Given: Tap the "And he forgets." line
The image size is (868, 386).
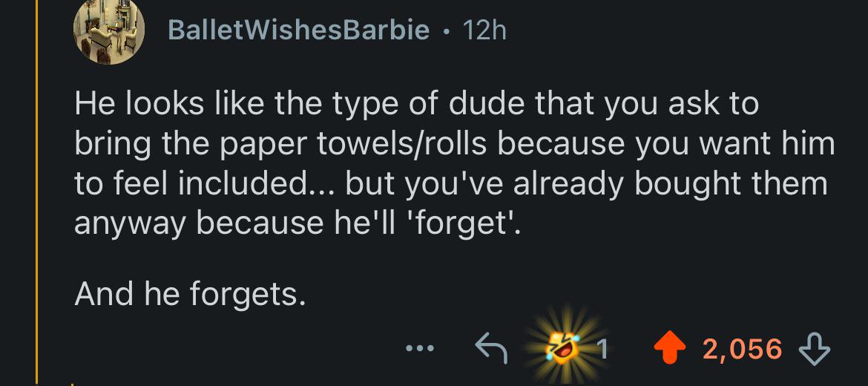Looking at the screenshot, I should [x=190, y=295].
